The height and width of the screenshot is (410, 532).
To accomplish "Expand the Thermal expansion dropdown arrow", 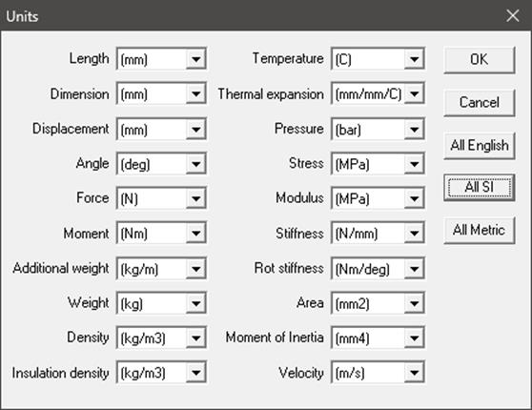I will tap(414, 93).
